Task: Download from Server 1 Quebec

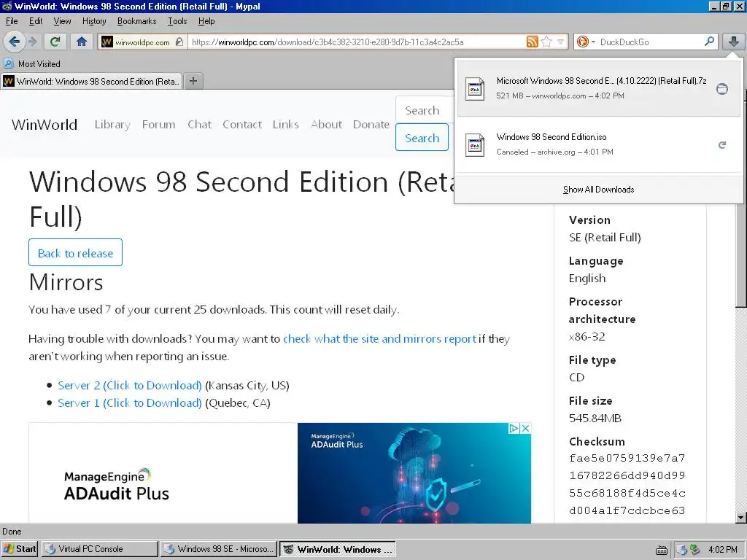Action: (130, 402)
